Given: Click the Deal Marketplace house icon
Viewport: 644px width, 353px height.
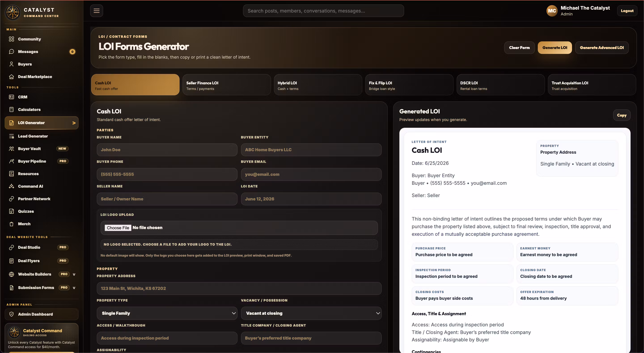Looking at the screenshot, I should point(11,77).
